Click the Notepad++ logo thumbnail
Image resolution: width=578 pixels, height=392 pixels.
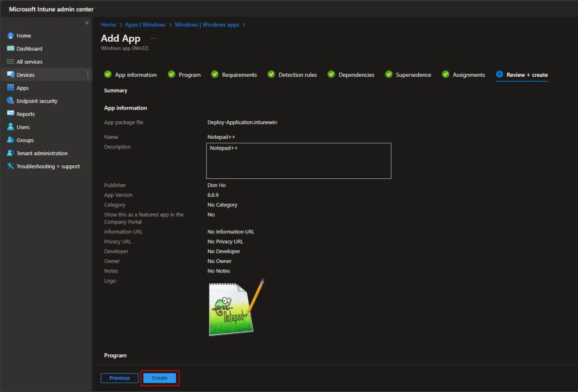pyautogui.click(x=237, y=307)
